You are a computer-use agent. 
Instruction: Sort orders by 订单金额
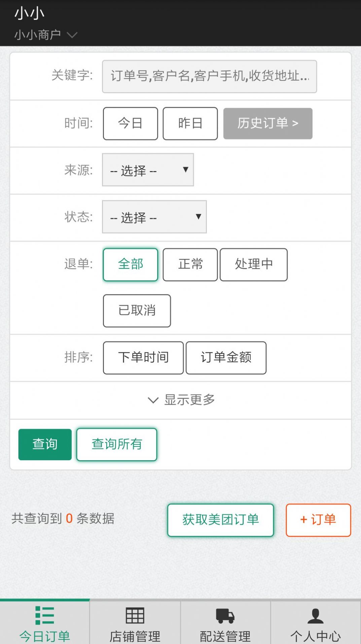pyautogui.click(x=226, y=358)
